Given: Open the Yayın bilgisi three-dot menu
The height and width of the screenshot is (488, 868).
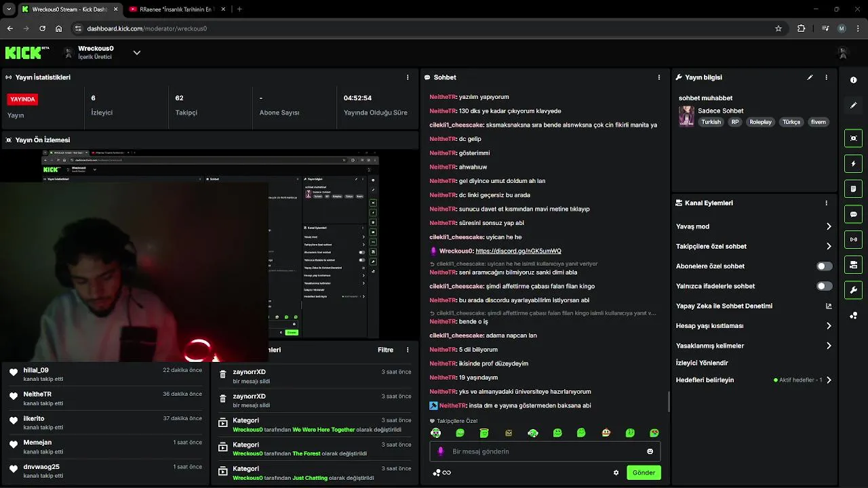Looking at the screenshot, I should 826,77.
